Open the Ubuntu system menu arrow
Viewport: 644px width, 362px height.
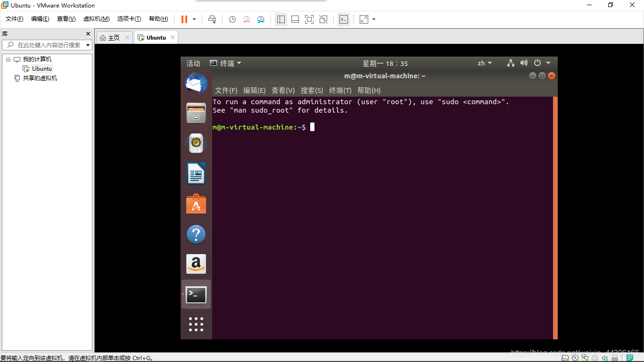pyautogui.click(x=548, y=63)
